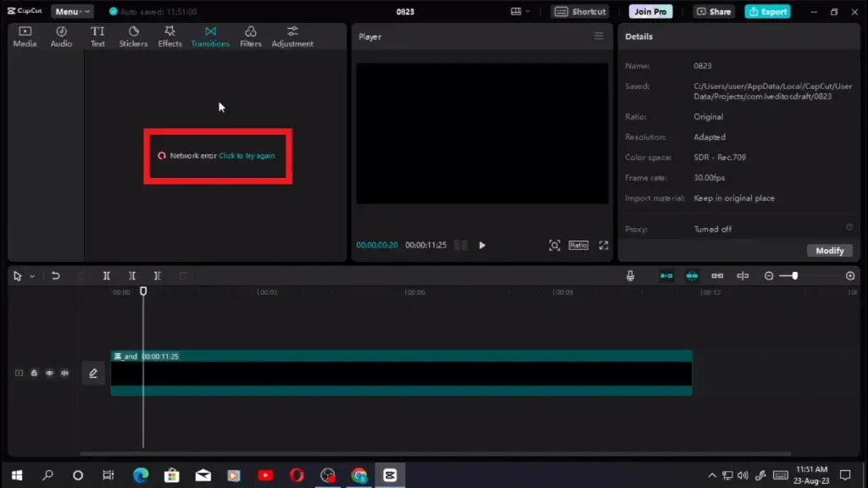The width and height of the screenshot is (868, 488).
Task: Play the video in the Player
Action: pyautogui.click(x=482, y=246)
